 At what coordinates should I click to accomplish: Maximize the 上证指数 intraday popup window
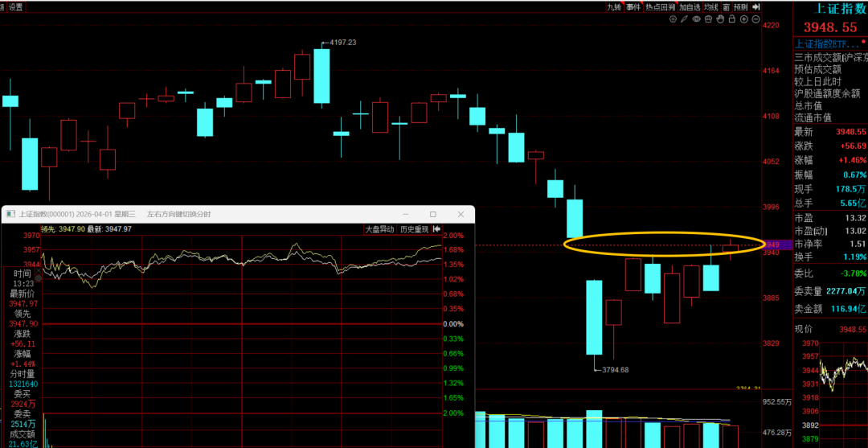click(x=433, y=214)
